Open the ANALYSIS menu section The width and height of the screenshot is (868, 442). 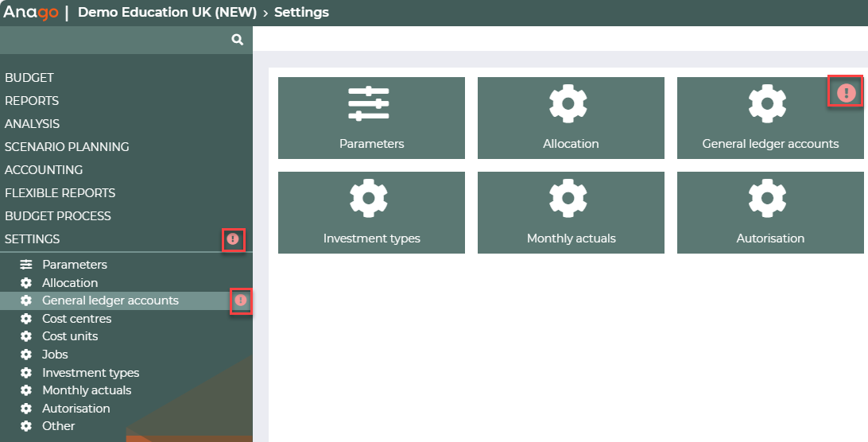32,123
